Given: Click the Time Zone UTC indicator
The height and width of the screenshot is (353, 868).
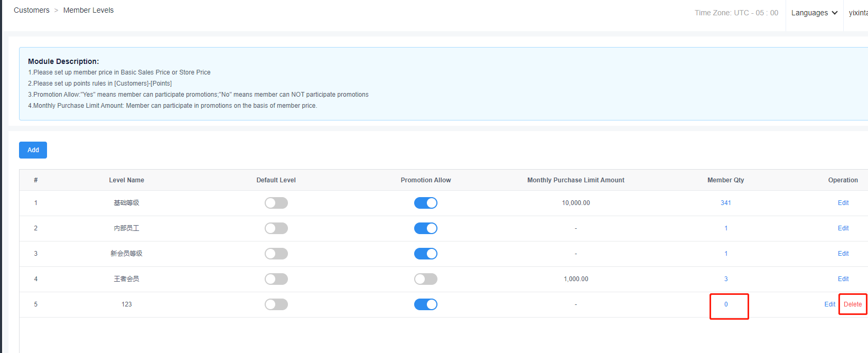Looking at the screenshot, I should (736, 13).
